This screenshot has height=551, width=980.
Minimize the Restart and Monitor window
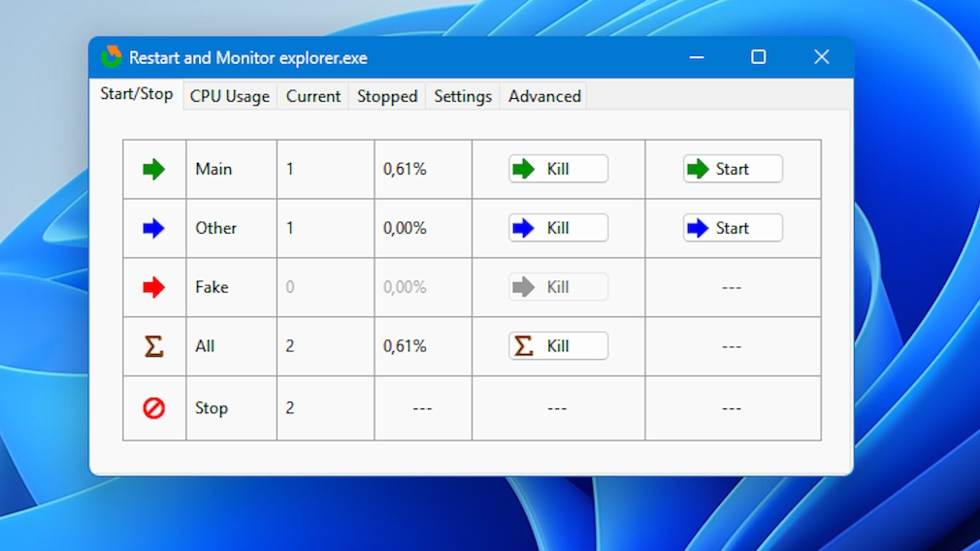click(697, 57)
